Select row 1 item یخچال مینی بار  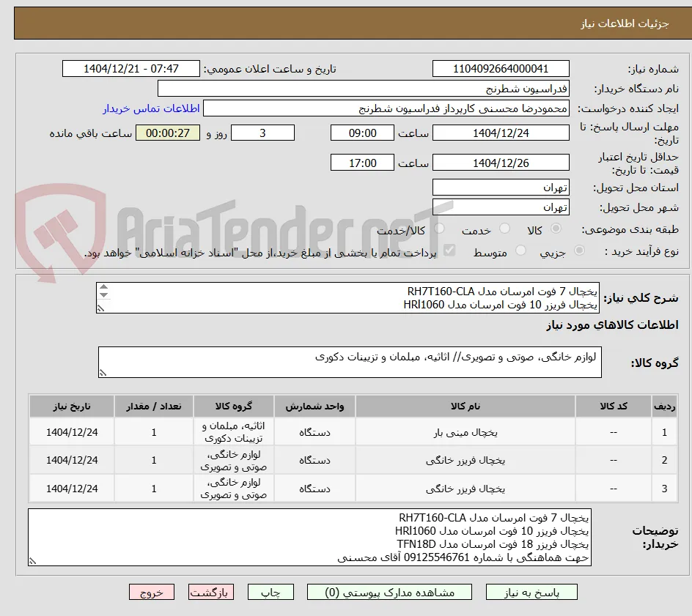(465, 433)
